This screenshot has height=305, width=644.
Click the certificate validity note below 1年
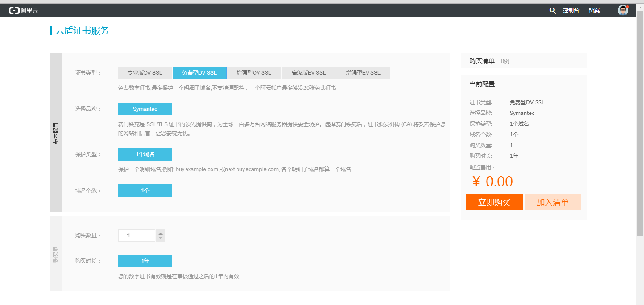(x=179, y=276)
